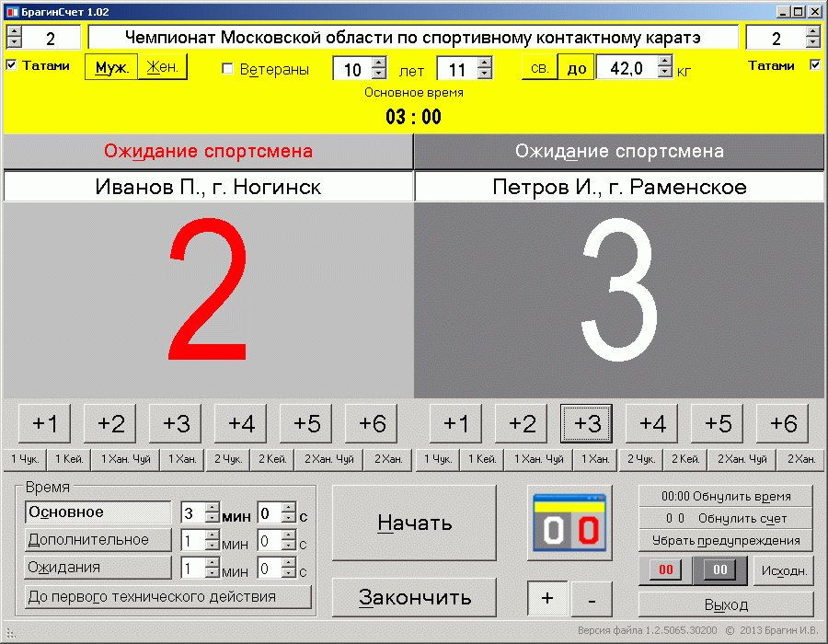Add +5 points to Петров
This screenshot has width=828, height=644.
pos(717,423)
